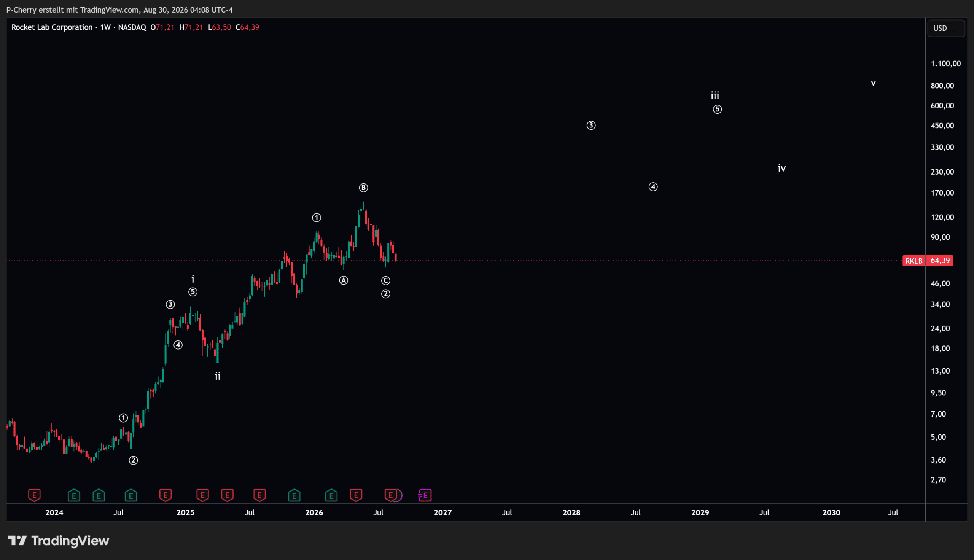The width and height of the screenshot is (974, 560).
Task: Click the 230,00 price axis label
Action: click(942, 172)
